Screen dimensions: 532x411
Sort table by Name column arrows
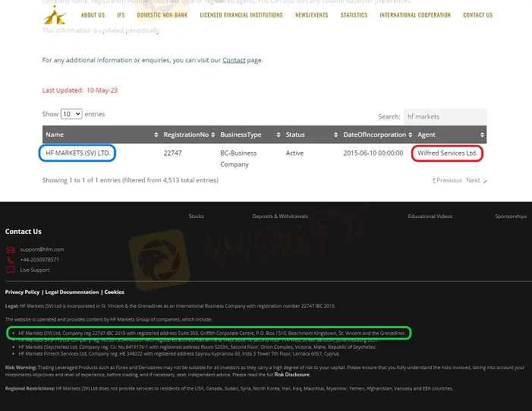click(156, 135)
